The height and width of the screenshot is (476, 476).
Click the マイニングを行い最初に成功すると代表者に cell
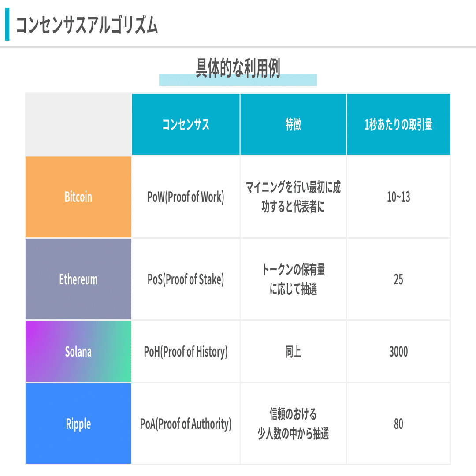coord(293,197)
